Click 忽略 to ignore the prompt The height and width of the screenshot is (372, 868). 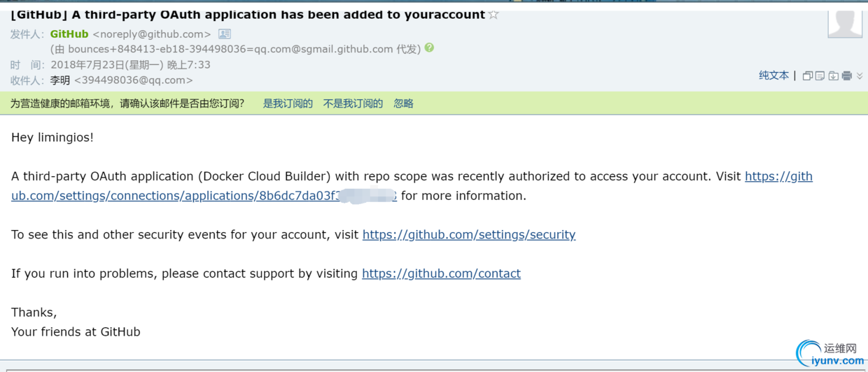pos(403,103)
